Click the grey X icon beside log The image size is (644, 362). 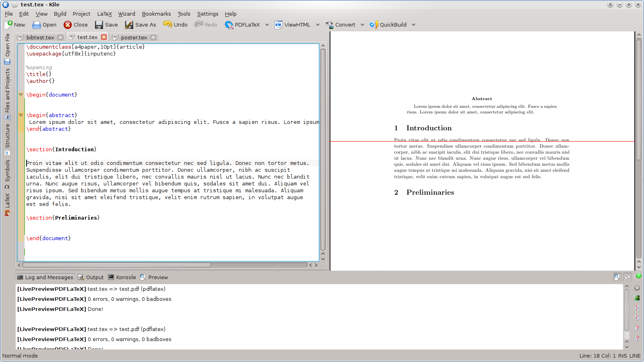click(637, 288)
